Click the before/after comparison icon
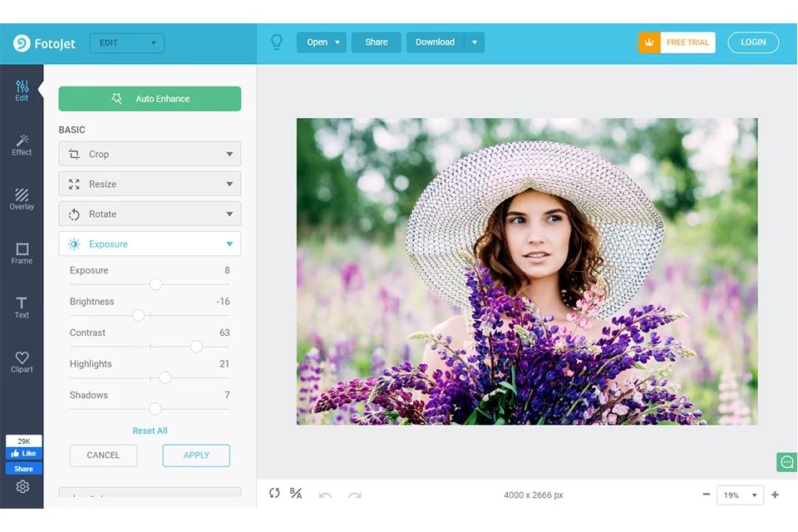Screen dimensions: 798x532 click(x=295, y=494)
